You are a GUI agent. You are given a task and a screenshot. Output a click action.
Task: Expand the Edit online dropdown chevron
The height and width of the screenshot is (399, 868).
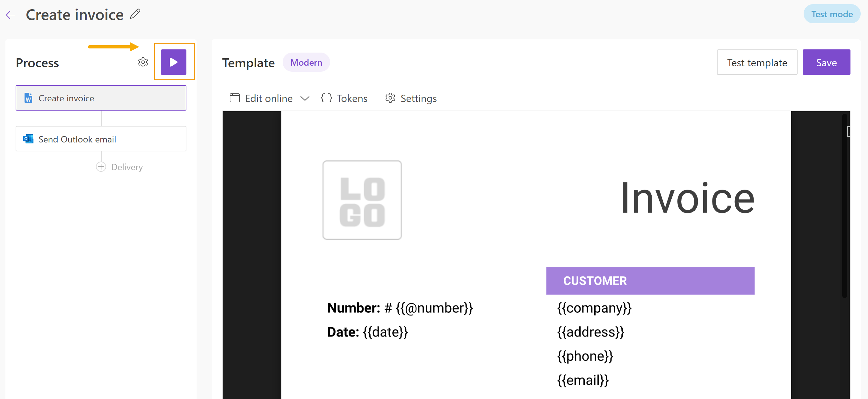point(305,98)
